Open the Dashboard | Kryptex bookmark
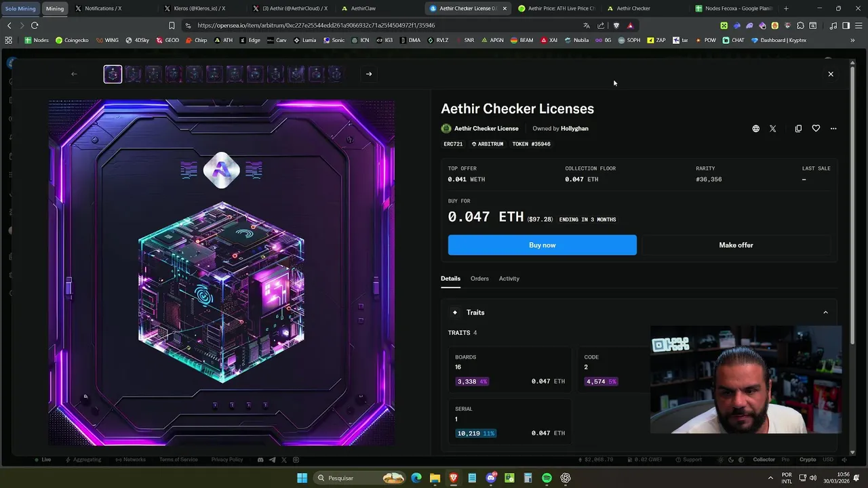This screenshot has height=488, width=868. pos(778,40)
